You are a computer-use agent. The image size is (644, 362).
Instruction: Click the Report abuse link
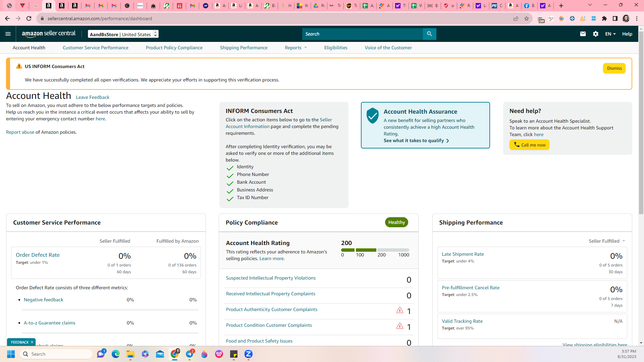point(20,132)
